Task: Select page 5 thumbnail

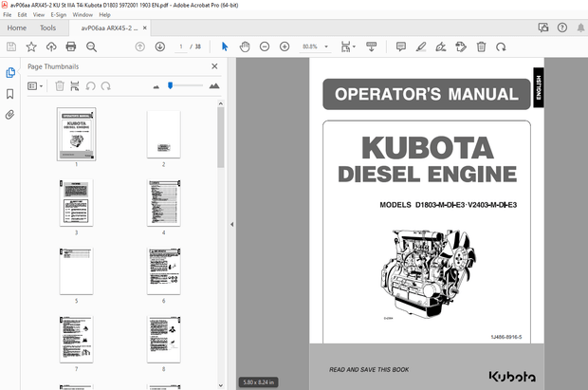Action: click(77, 271)
